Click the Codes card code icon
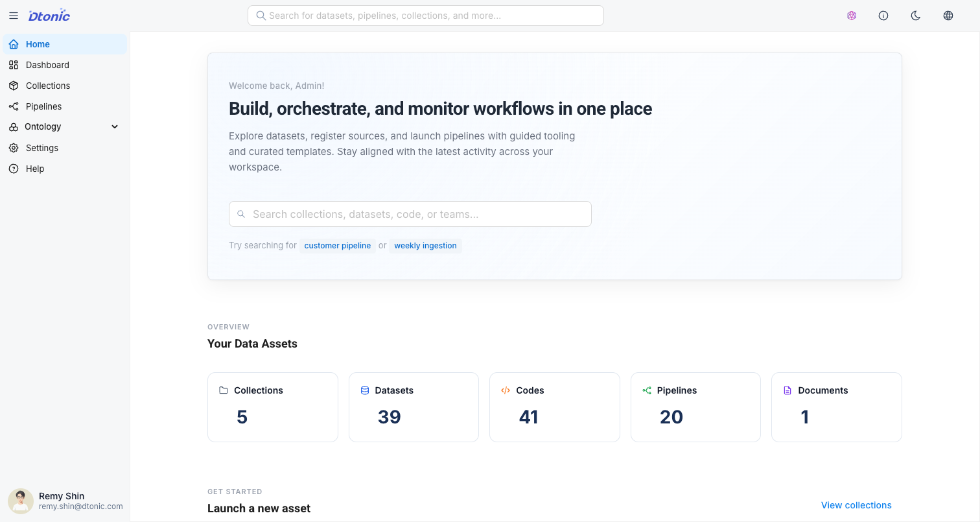 point(506,390)
